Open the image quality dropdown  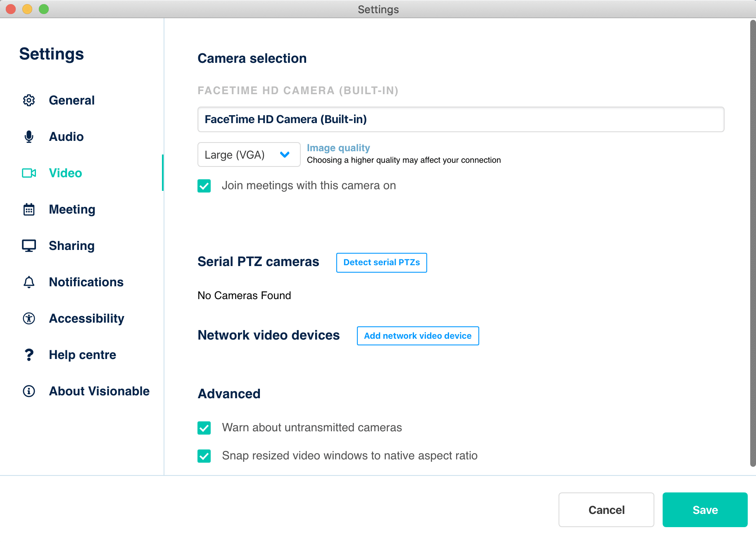click(x=284, y=155)
